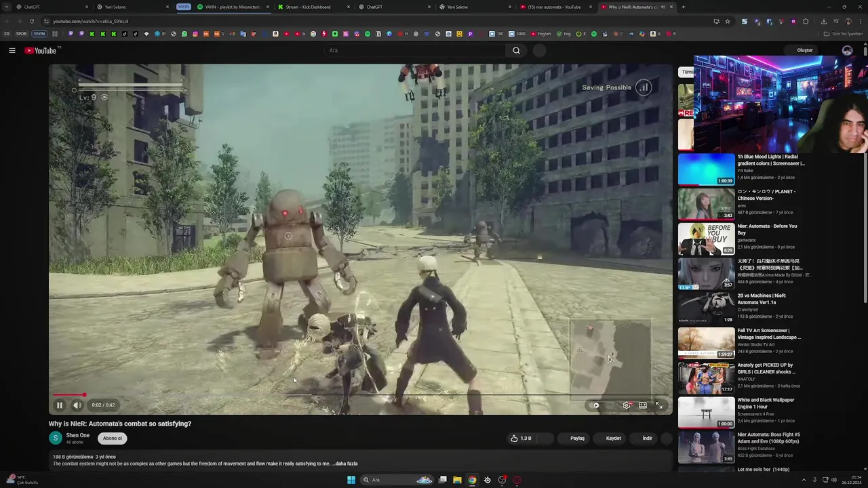This screenshot has height=488, width=868.
Task: Open the YouTube hamburger guide menu
Action: [12, 50]
